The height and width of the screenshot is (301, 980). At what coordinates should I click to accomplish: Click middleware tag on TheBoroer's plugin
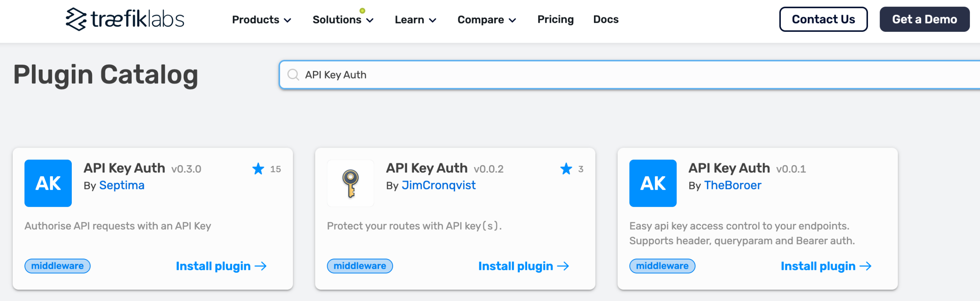662,266
